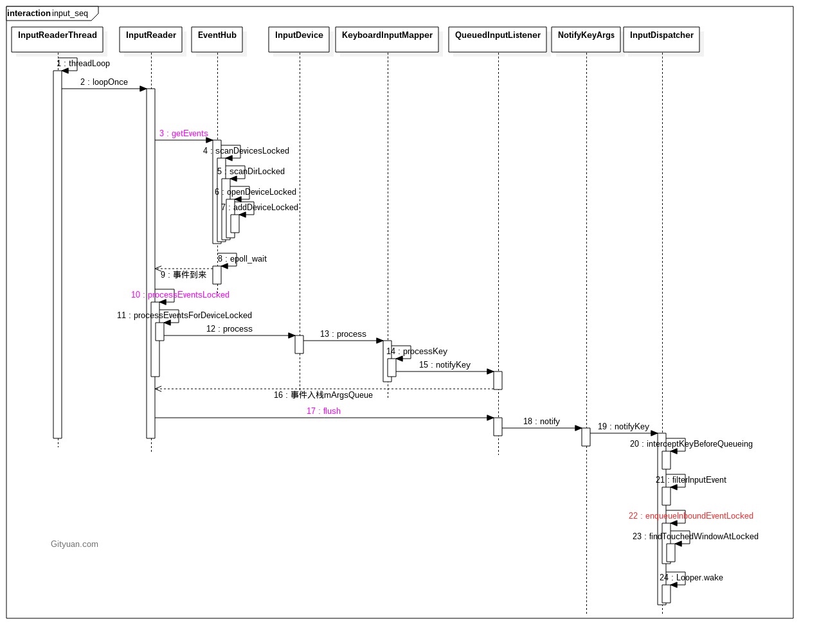Click the "2 : loopOnce" message label
The image size is (819, 644).
(x=104, y=82)
